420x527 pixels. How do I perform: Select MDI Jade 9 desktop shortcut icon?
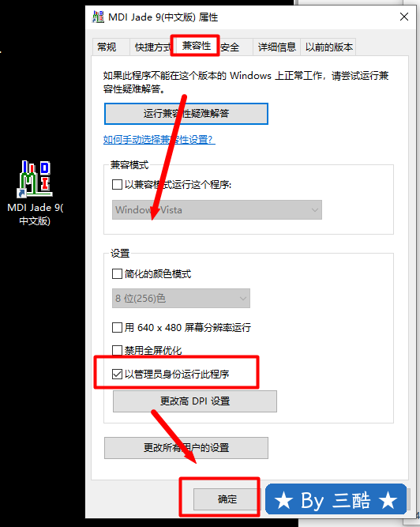tap(35, 179)
